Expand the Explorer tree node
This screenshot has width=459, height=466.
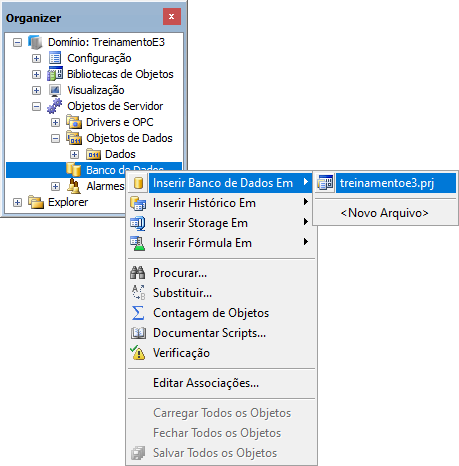pos(17,202)
